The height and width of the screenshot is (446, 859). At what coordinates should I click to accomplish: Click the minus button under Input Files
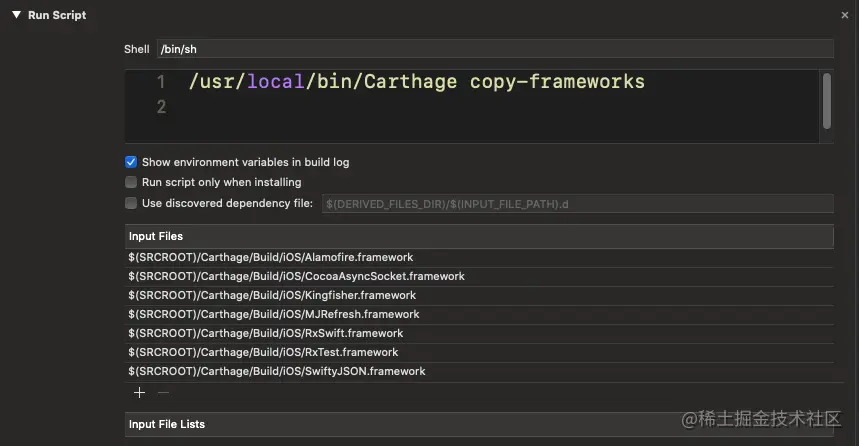pyautogui.click(x=163, y=392)
